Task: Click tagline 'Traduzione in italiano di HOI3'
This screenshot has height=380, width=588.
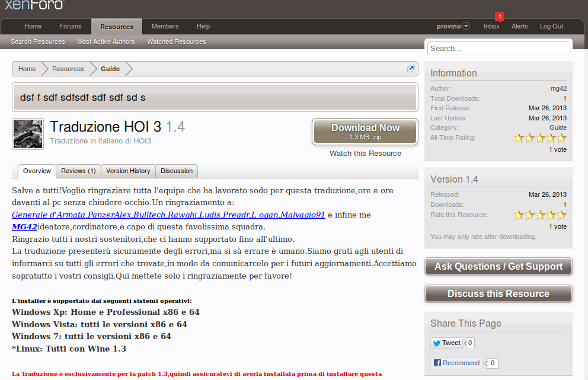Action: pos(101,141)
